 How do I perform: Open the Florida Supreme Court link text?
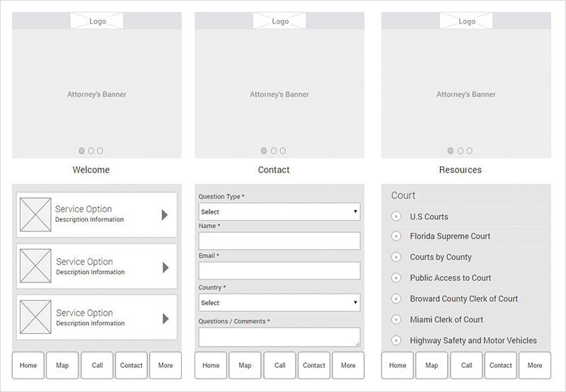point(450,236)
